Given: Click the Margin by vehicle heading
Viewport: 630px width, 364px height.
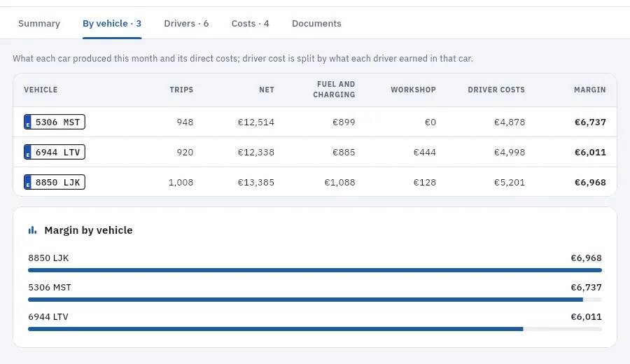Looking at the screenshot, I should tap(88, 230).
